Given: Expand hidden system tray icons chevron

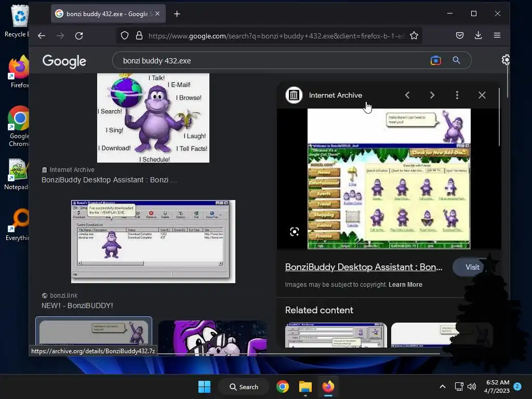Looking at the screenshot, I should [x=443, y=387].
